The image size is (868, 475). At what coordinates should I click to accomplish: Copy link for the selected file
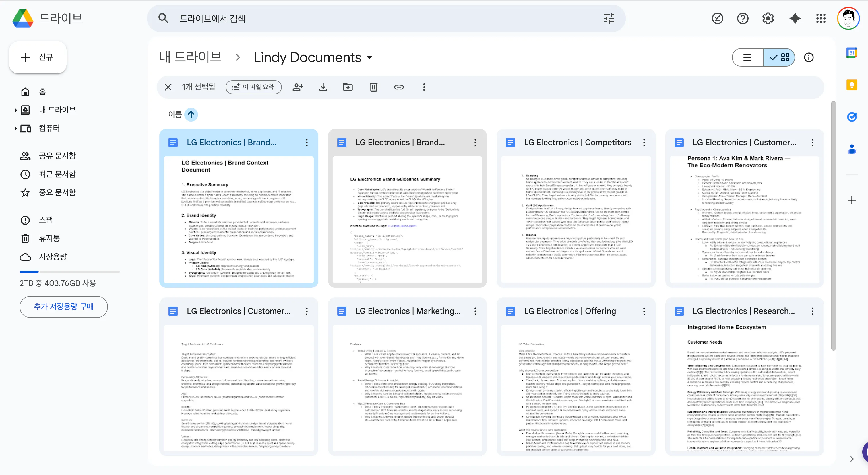click(x=399, y=87)
